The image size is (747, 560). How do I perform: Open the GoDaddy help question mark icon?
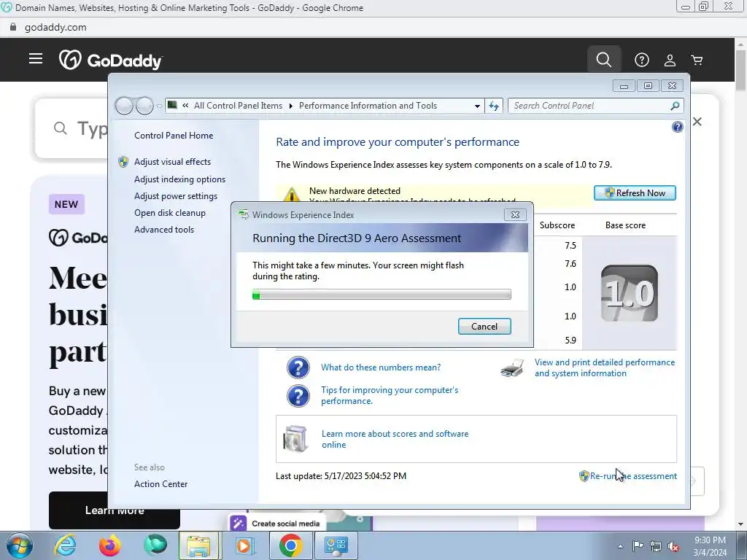642,60
